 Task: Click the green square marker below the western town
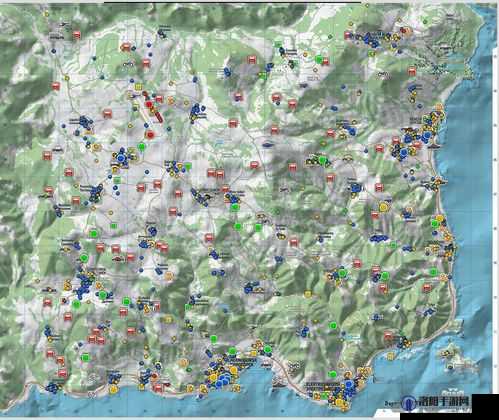(117, 180)
